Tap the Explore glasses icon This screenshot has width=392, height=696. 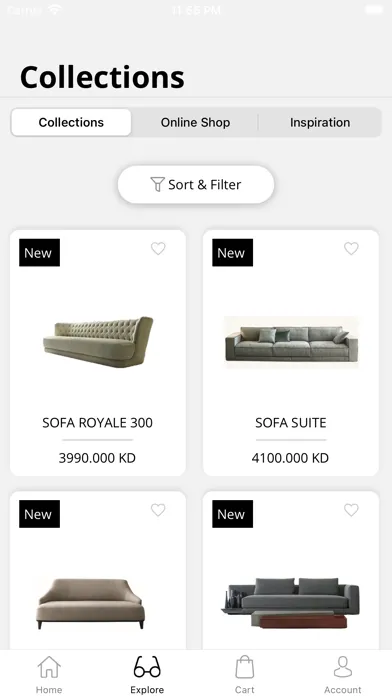pyautogui.click(x=147, y=667)
